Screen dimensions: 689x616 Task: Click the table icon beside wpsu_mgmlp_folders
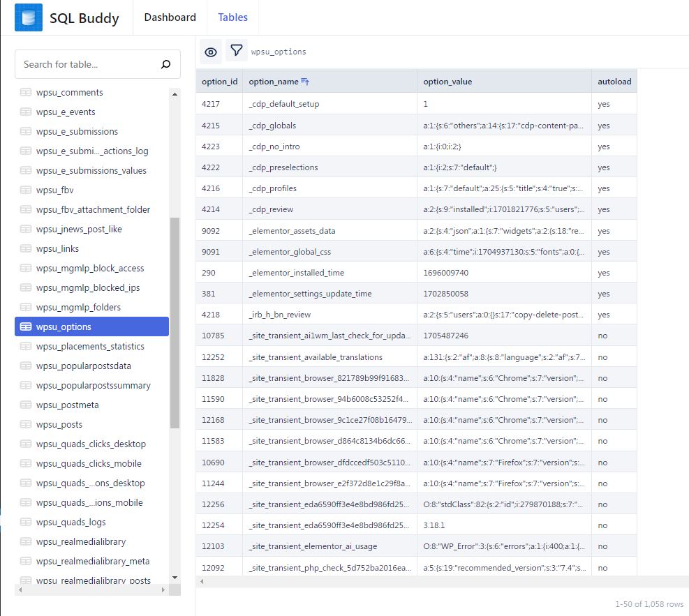click(26, 308)
